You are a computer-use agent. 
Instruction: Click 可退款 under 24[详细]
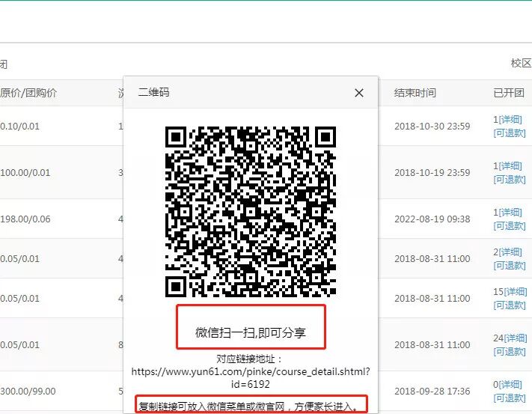pyautogui.click(x=510, y=352)
